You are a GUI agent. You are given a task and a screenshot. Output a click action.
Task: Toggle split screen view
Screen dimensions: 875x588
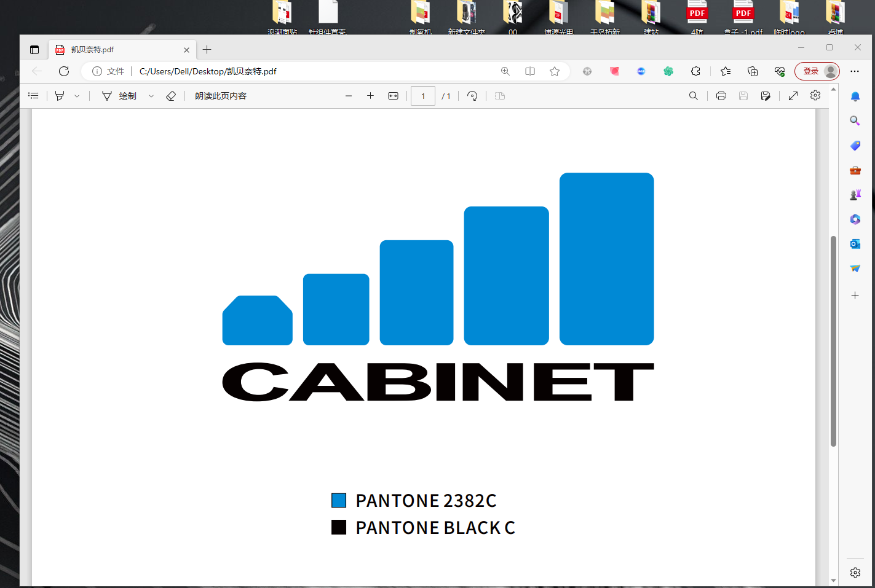[530, 71]
